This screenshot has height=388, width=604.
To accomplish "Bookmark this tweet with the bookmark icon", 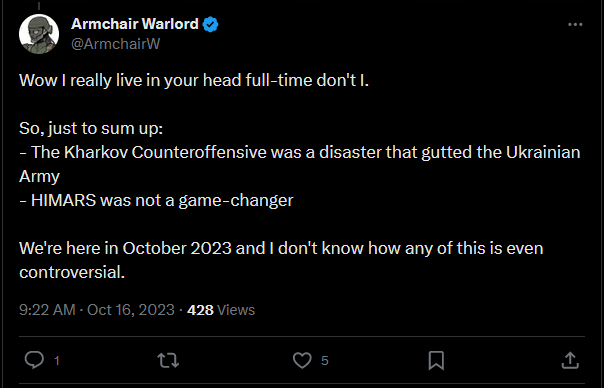I will (436, 360).
